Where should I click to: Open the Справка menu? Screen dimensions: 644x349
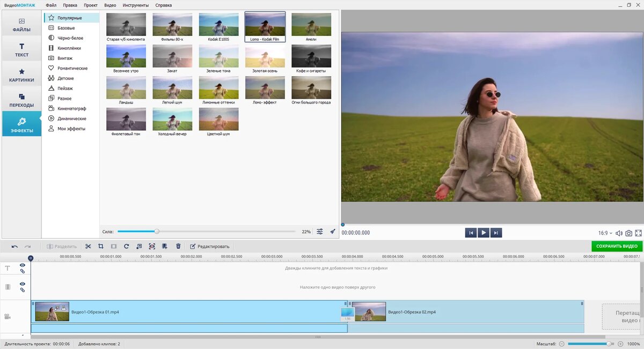pos(164,5)
